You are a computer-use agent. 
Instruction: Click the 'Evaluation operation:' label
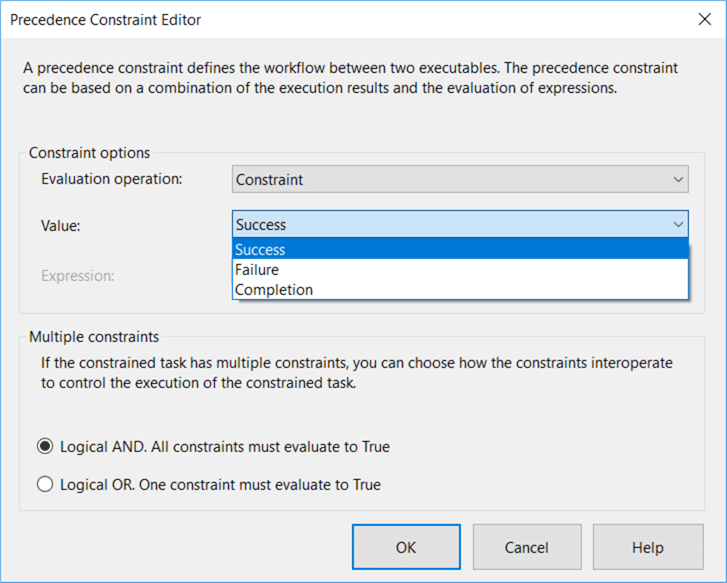coord(112,179)
